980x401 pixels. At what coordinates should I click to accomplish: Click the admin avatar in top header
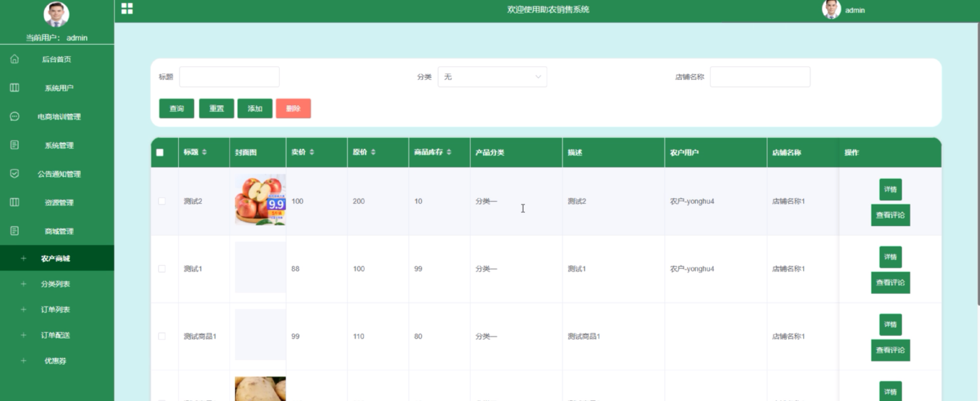[831, 10]
